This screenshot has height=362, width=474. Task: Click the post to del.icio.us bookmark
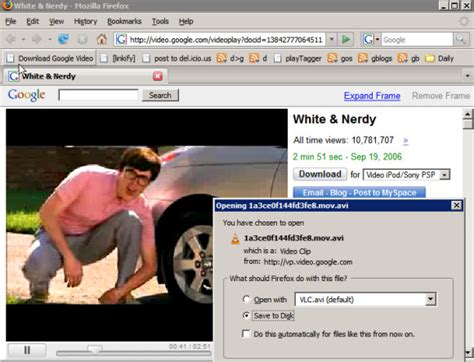coord(177,58)
